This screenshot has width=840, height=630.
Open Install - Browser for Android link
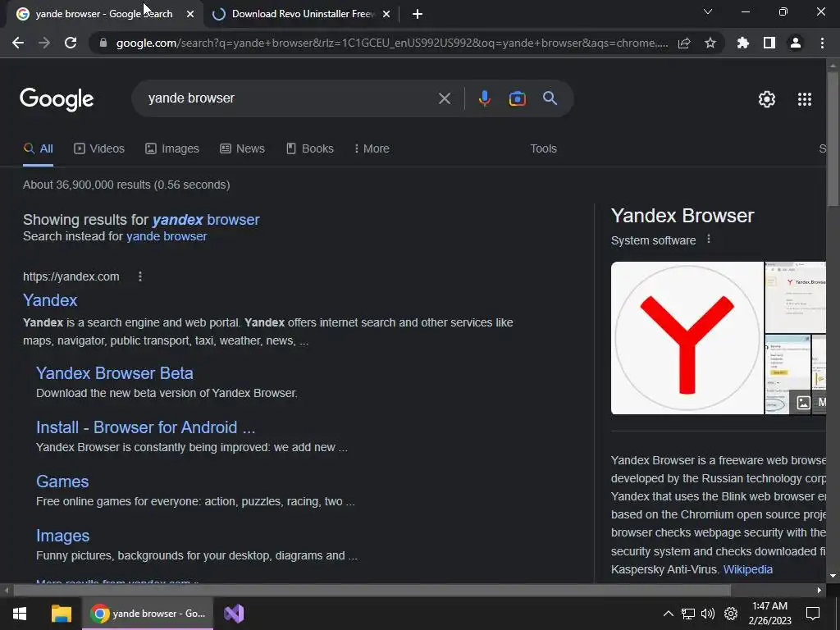pyautogui.click(x=146, y=427)
